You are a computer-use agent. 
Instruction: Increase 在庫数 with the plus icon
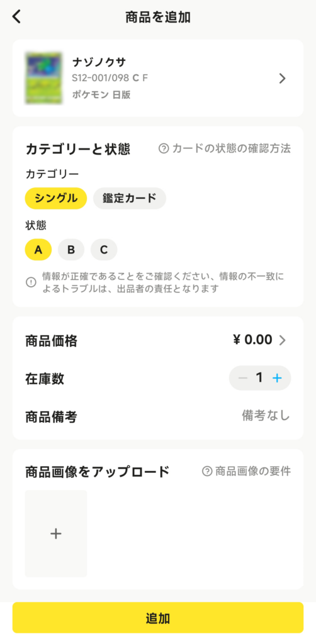coord(278,378)
